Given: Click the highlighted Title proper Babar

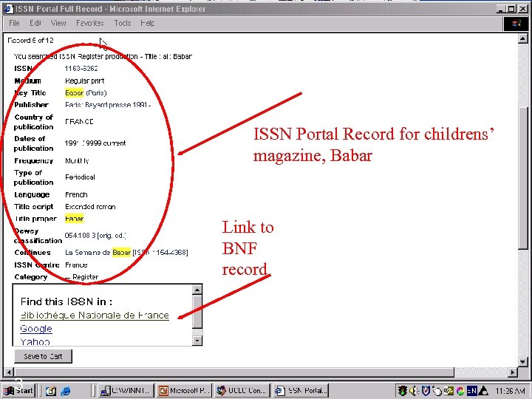Looking at the screenshot, I should pos(74,219).
